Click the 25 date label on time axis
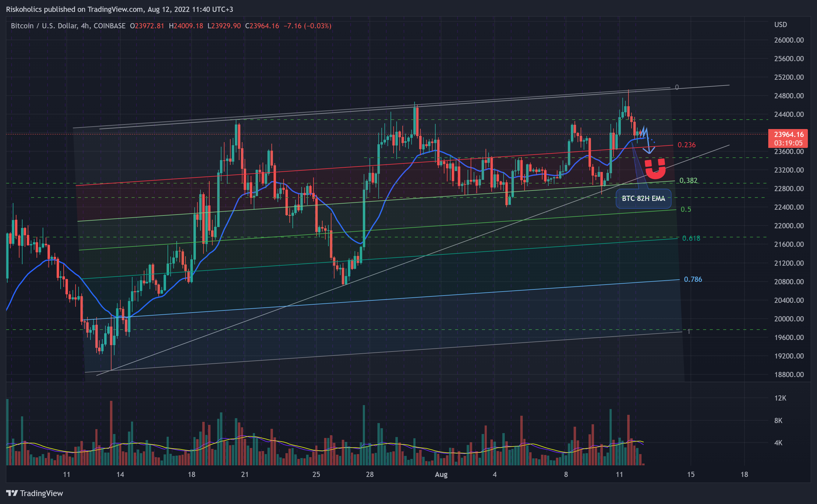This screenshot has height=504, width=817. (x=316, y=474)
